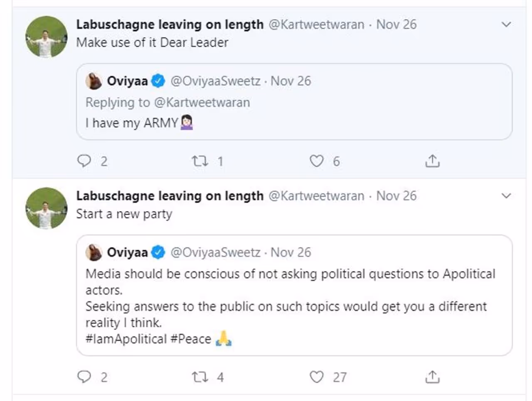Click the #Peace hashtag
This screenshot has height=401, width=532.
click(x=191, y=339)
